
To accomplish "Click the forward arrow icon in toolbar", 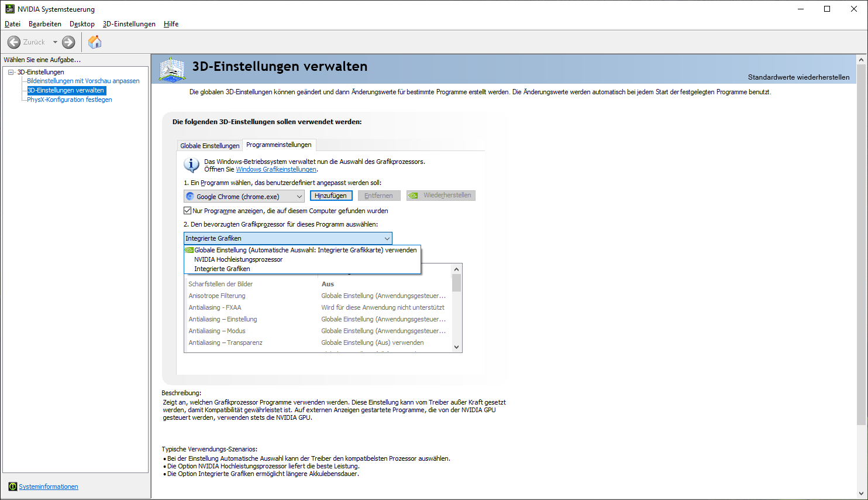I will [68, 42].
